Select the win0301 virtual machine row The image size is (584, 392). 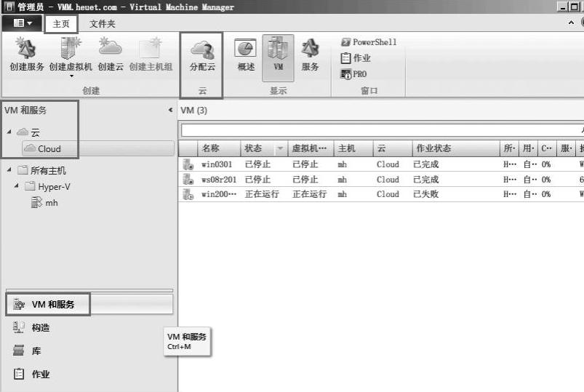[x=217, y=164]
